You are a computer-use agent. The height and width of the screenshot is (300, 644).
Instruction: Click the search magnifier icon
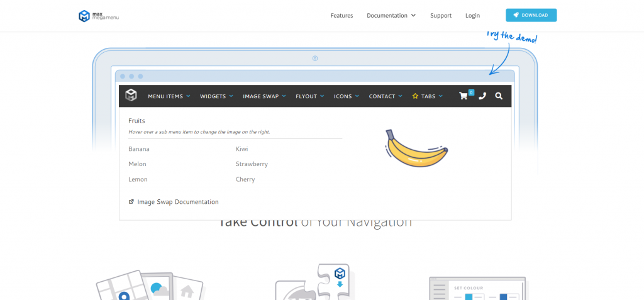(x=499, y=96)
